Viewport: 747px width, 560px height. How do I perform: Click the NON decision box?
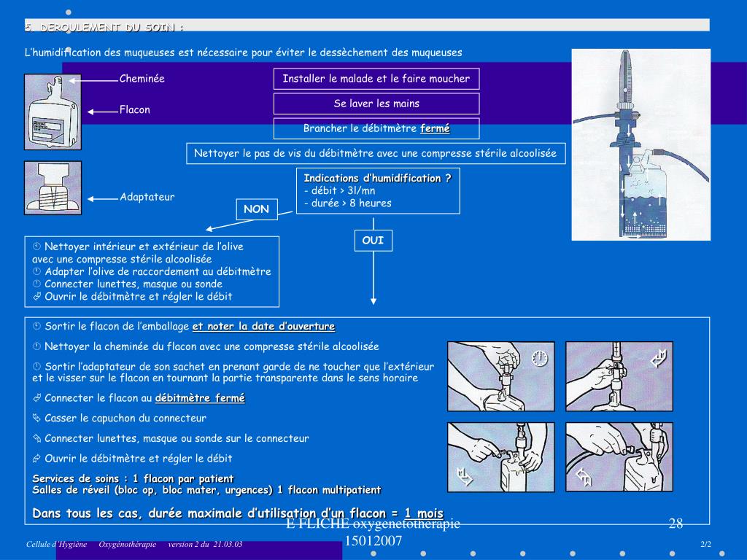pyautogui.click(x=257, y=209)
